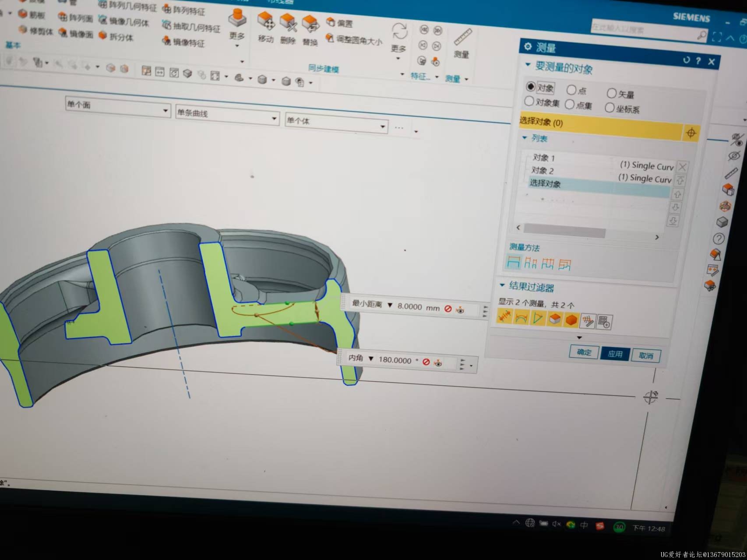Click the 删除 (Delete Face) icon

click(x=289, y=23)
